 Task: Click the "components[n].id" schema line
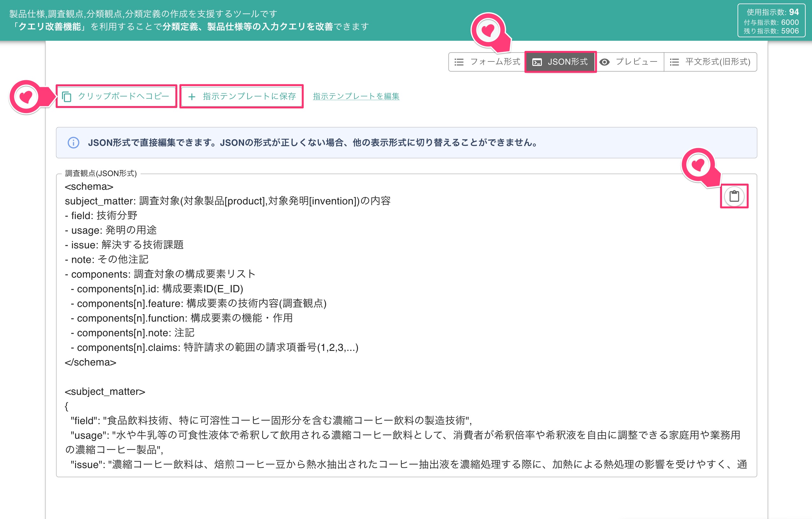[157, 289]
